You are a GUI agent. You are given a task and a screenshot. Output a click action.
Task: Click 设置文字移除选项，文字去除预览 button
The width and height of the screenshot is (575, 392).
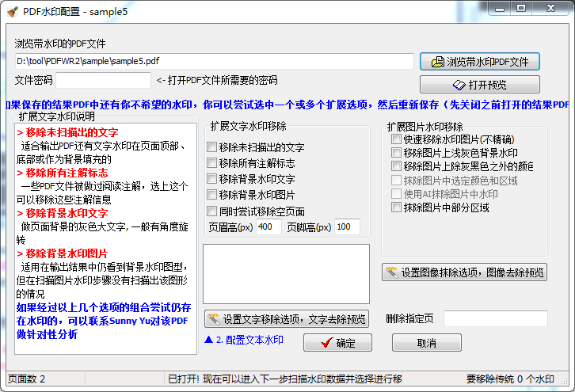(287, 319)
